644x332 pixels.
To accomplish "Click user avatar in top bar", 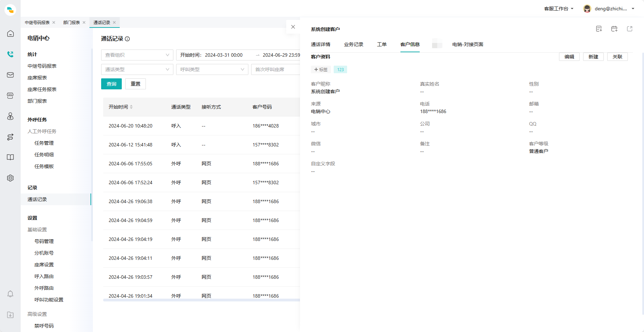I will point(587,9).
